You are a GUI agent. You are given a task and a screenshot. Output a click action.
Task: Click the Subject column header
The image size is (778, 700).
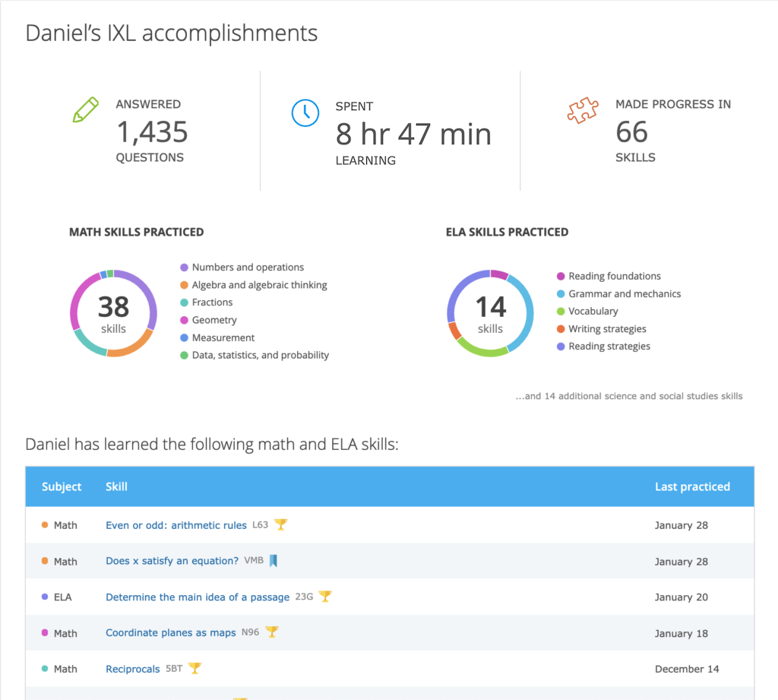pyautogui.click(x=62, y=486)
